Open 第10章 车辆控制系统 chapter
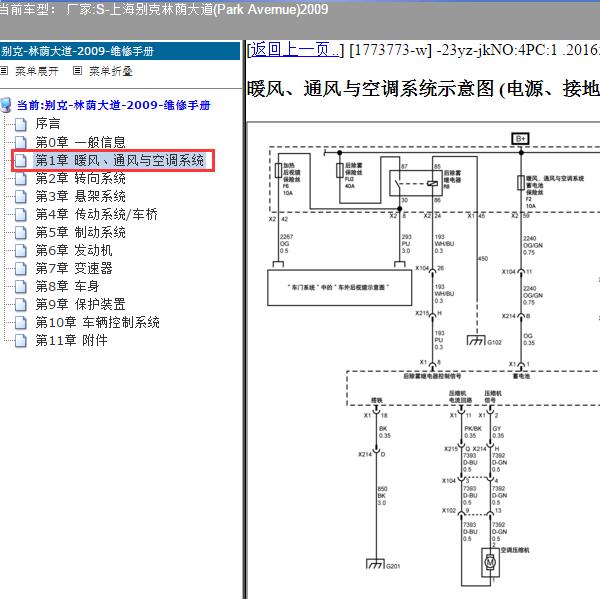 coord(98,322)
